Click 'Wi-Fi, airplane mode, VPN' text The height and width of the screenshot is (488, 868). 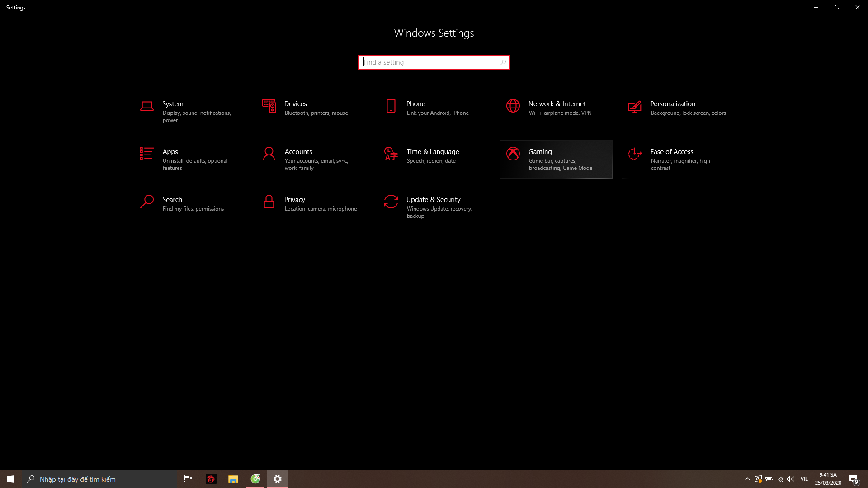click(560, 113)
